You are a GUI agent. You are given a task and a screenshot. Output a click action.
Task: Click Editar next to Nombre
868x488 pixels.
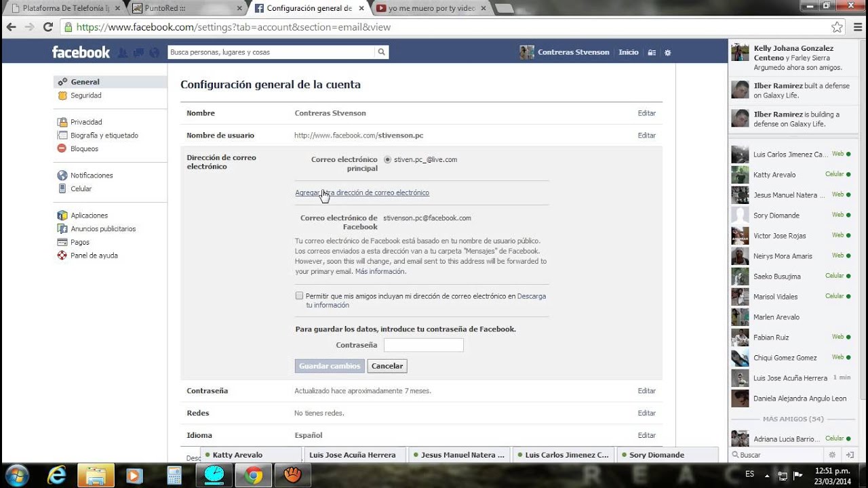(x=647, y=113)
